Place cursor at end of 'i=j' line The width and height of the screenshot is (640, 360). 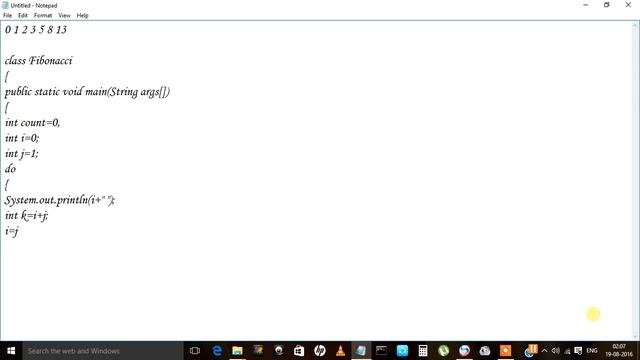(19, 231)
